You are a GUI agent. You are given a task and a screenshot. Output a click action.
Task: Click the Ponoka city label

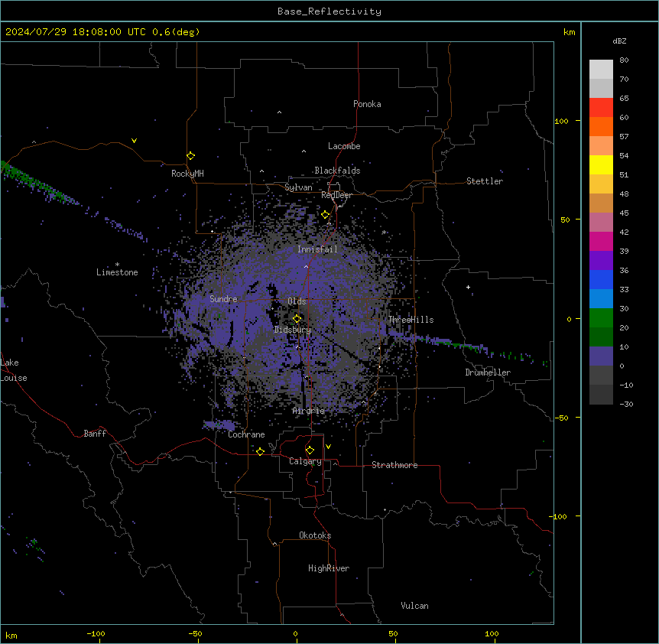pos(367,104)
